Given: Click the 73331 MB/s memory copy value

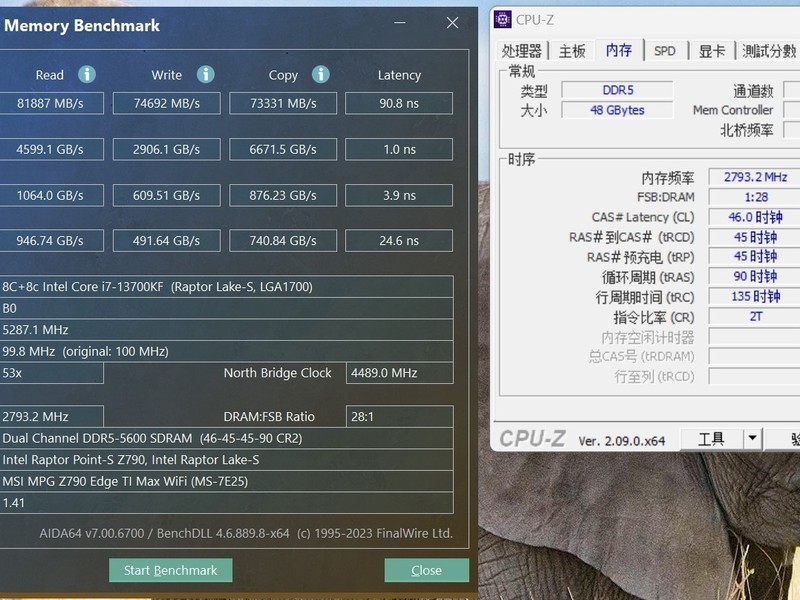Looking at the screenshot, I should 283,103.
